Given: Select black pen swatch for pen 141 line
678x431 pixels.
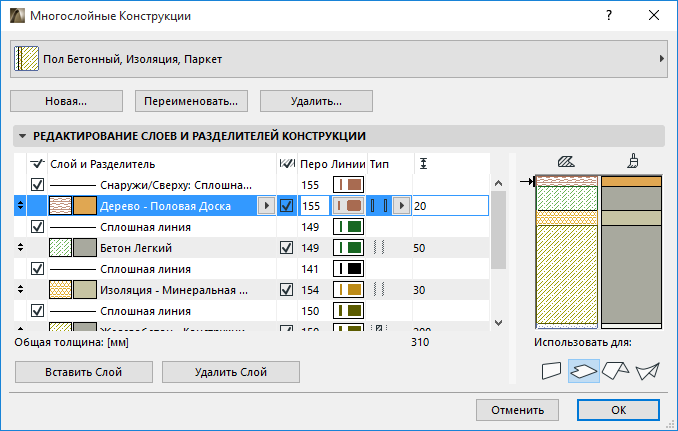Looking at the screenshot, I should pos(349,269).
